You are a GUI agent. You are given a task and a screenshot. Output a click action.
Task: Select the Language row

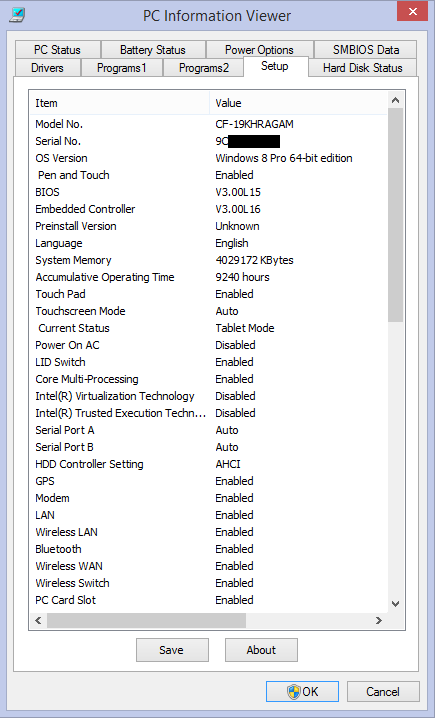(208, 243)
